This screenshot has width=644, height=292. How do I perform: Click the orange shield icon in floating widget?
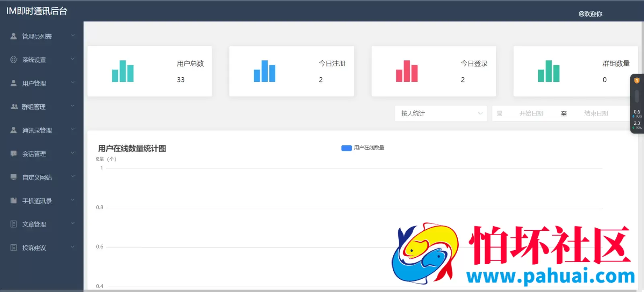point(637,81)
